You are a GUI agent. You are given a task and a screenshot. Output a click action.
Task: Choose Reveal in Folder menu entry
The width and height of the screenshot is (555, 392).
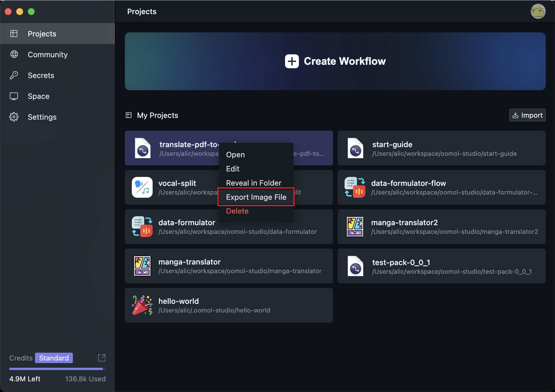254,183
